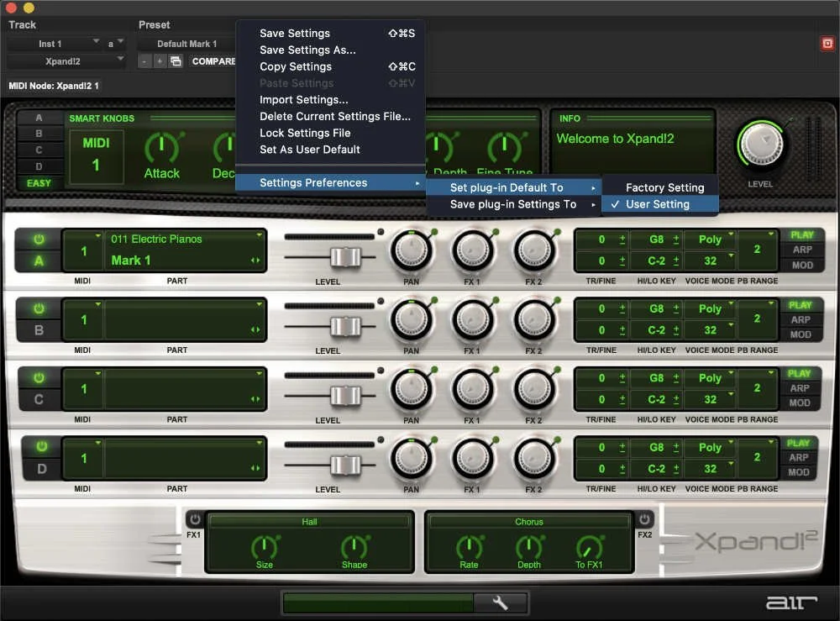
Task: Click the master LEVEL knob
Action: [x=760, y=145]
